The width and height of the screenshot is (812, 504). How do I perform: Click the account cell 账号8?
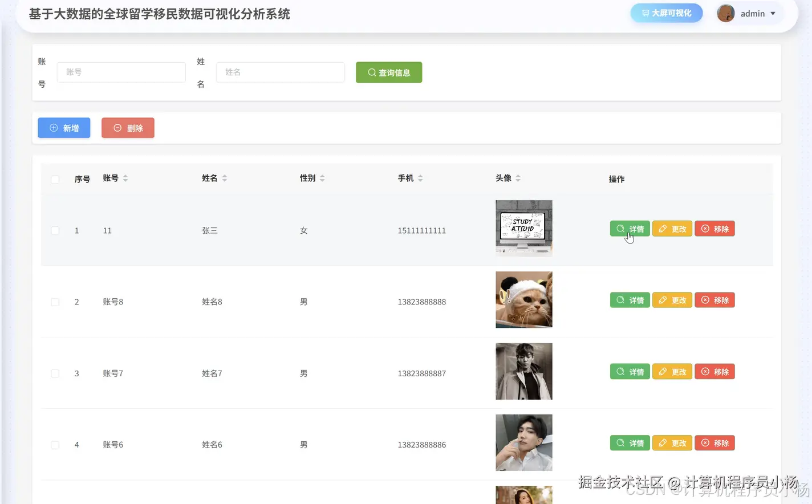click(x=113, y=302)
